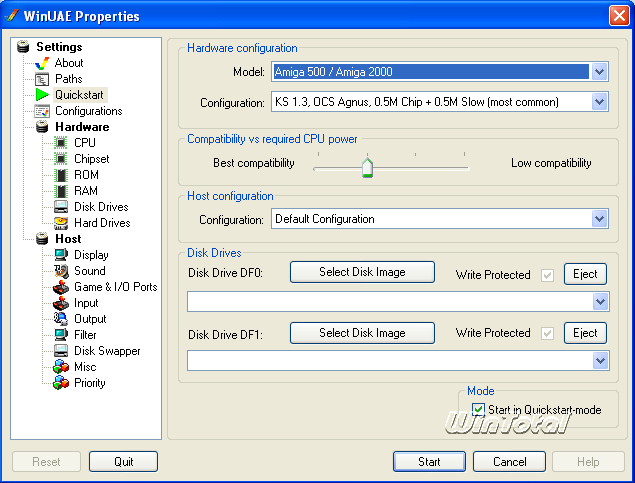The image size is (635, 483).
Task: Click the CPU chip icon
Action: tap(61, 143)
